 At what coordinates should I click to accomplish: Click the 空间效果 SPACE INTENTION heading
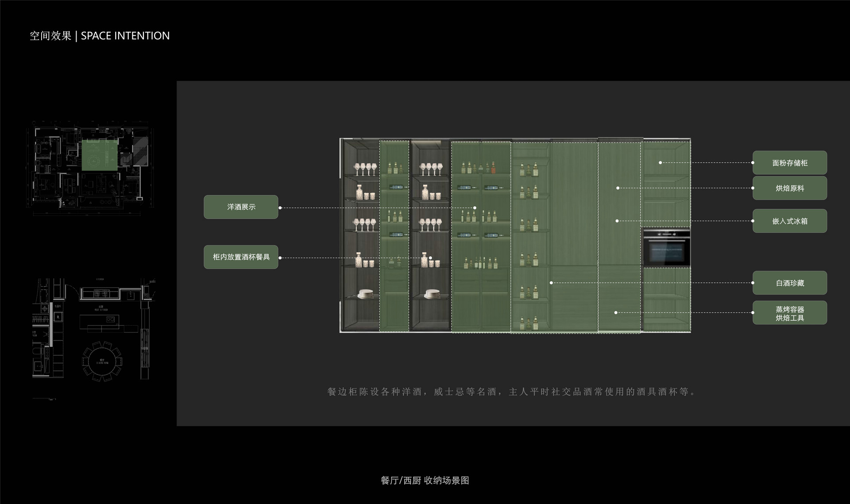pos(100,36)
